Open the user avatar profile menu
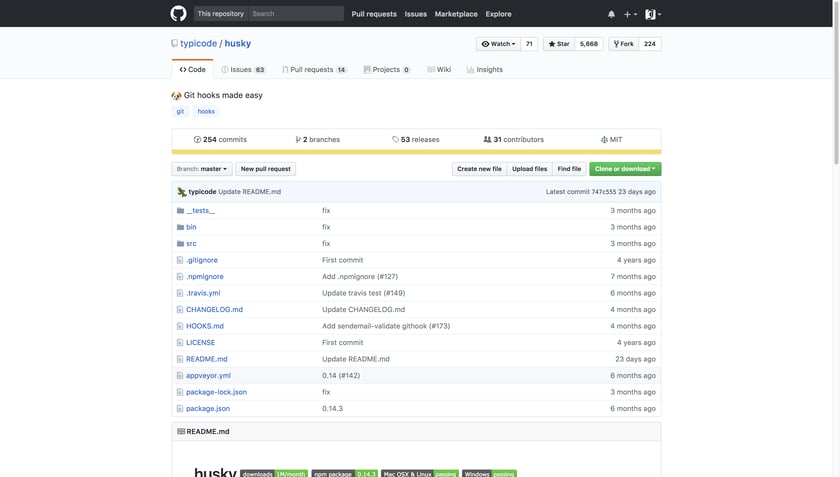 (652, 14)
